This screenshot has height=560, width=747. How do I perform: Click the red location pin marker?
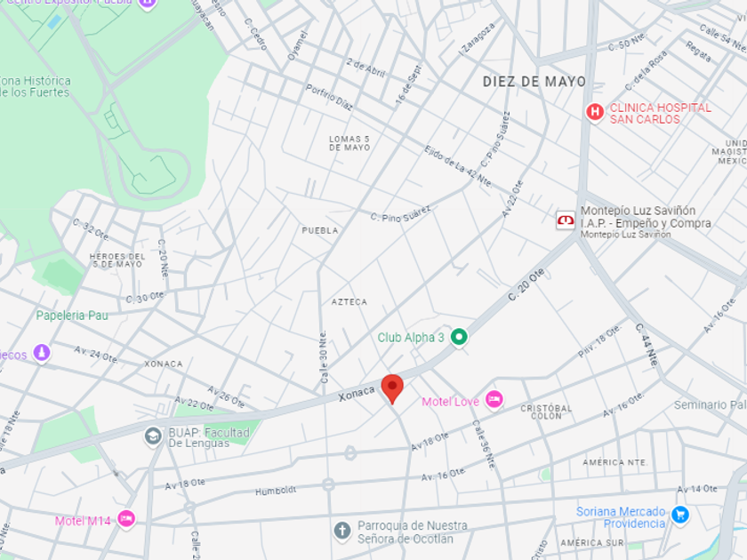pos(392,388)
